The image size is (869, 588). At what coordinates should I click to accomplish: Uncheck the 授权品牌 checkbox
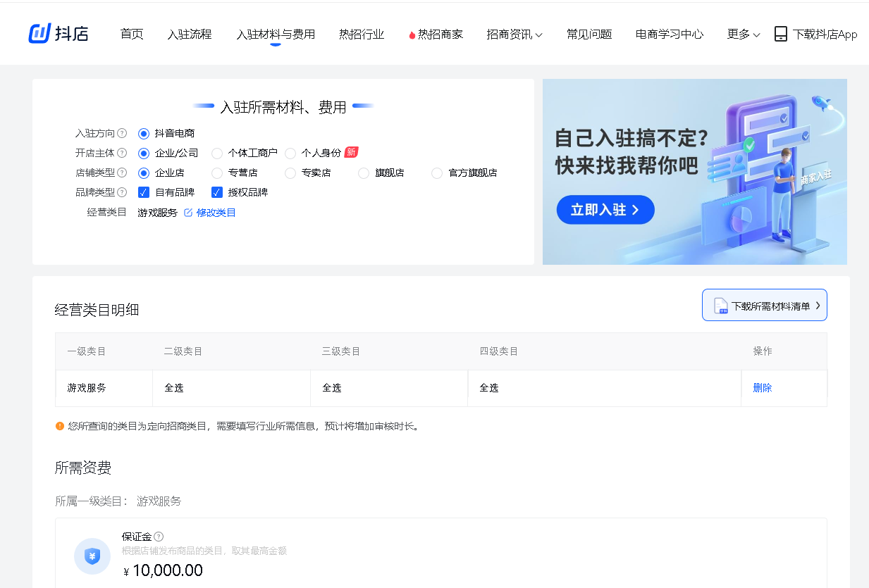point(217,192)
